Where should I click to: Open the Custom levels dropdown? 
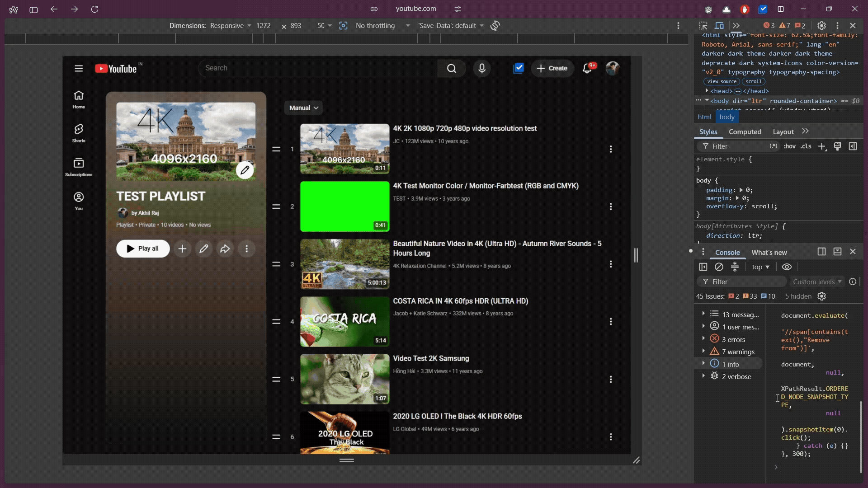[817, 282]
